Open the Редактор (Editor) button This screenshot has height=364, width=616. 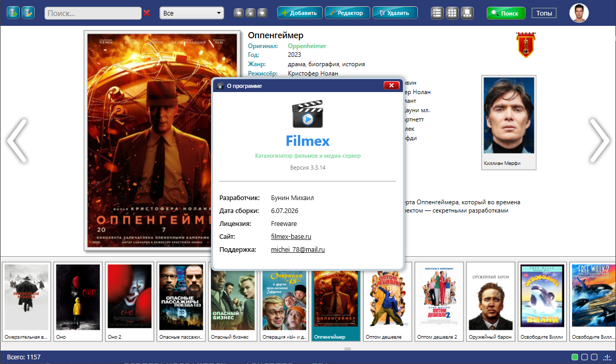click(347, 13)
